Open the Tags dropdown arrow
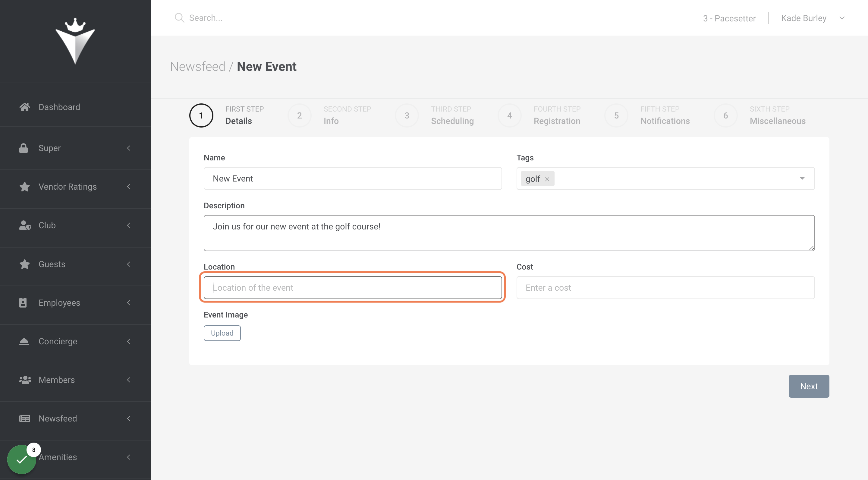The height and width of the screenshot is (480, 868). coord(802,178)
